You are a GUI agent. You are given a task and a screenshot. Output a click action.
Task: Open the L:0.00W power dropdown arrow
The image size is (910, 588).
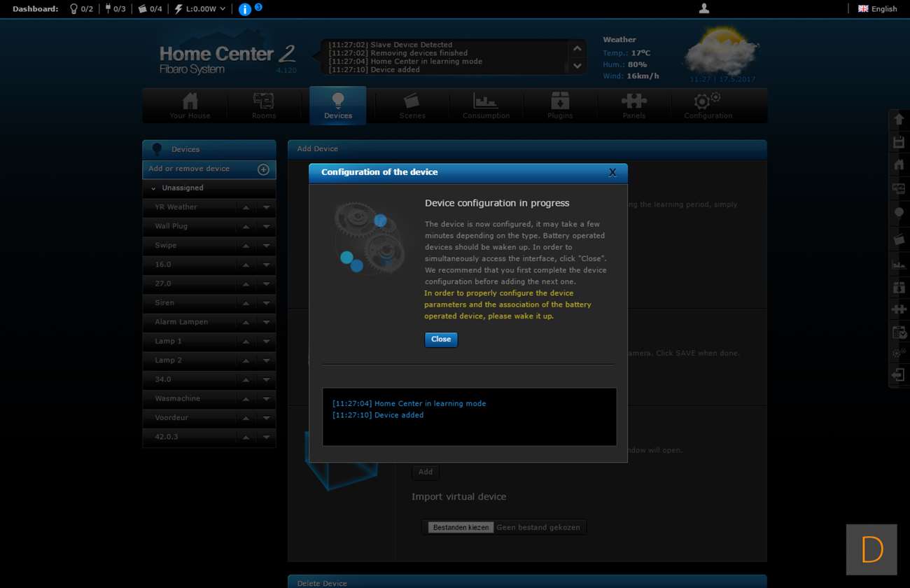pyautogui.click(x=223, y=9)
